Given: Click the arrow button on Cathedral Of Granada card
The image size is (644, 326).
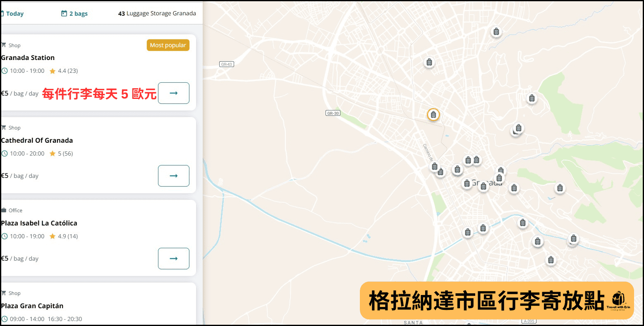Looking at the screenshot, I should [173, 175].
